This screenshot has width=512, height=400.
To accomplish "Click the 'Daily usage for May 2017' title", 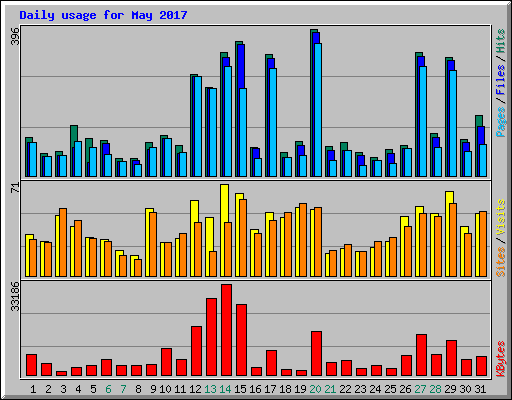I will coord(103,16).
